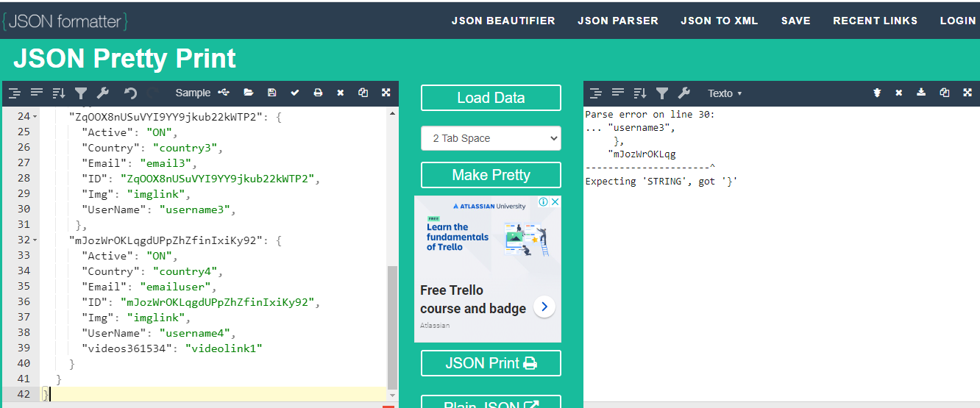Click the Load Data button
The height and width of the screenshot is (408, 980).
point(491,98)
